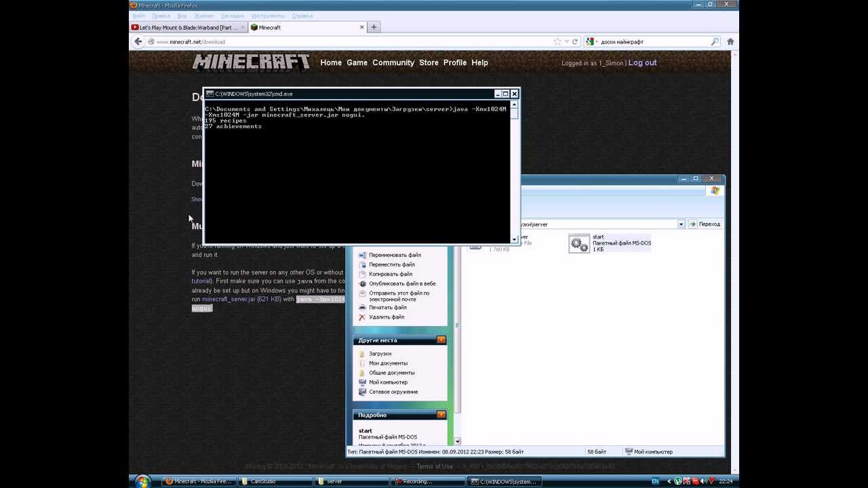Screen dimensions: 868x488
Task: Click the Firefox home icon
Action: pyautogui.click(x=730, y=41)
